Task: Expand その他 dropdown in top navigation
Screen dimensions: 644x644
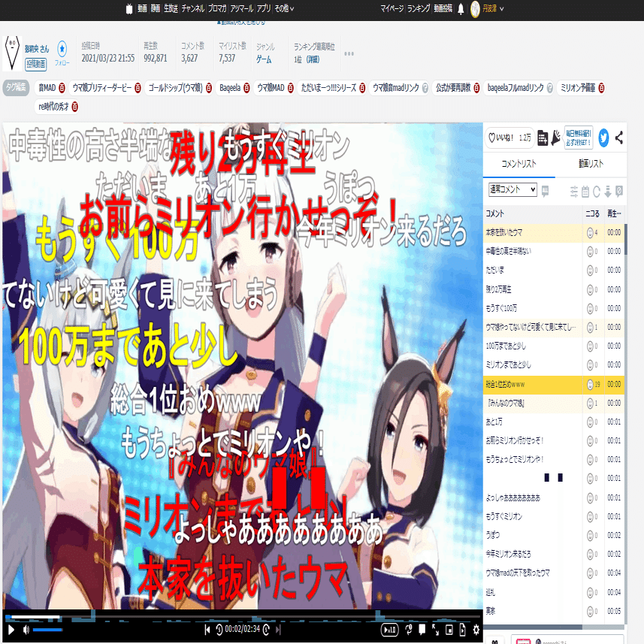Action: pyautogui.click(x=284, y=8)
